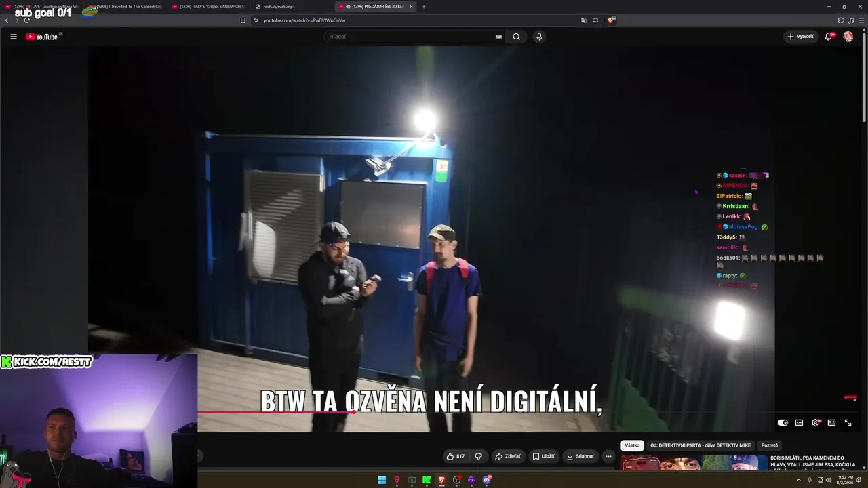Open the Windows Start menu

[x=382, y=480]
